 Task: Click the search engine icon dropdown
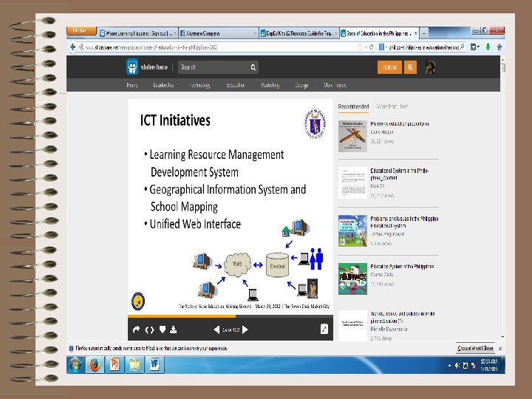point(383,47)
